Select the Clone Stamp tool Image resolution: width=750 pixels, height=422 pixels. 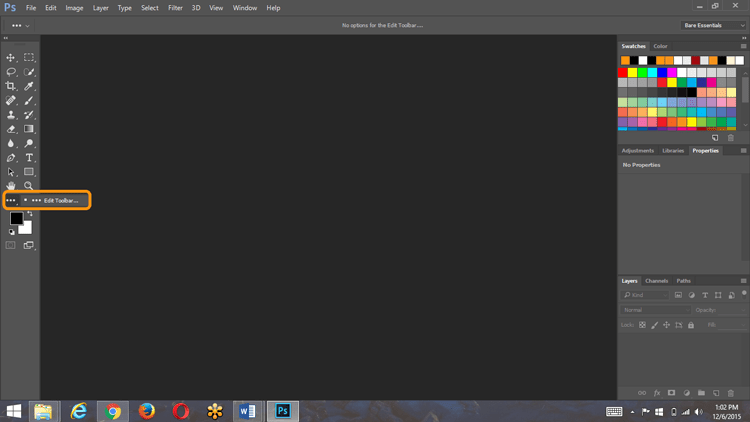click(11, 115)
